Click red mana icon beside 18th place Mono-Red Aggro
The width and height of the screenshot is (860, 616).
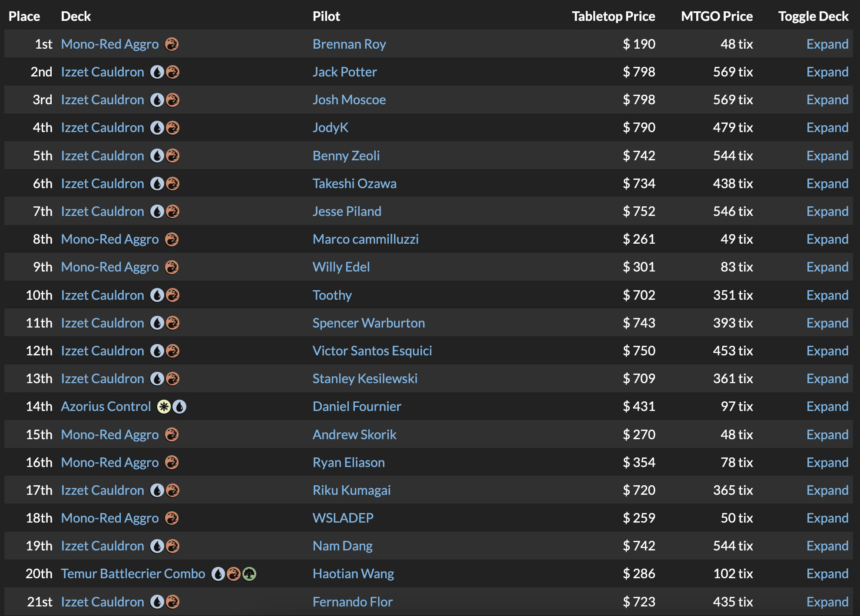(172, 518)
